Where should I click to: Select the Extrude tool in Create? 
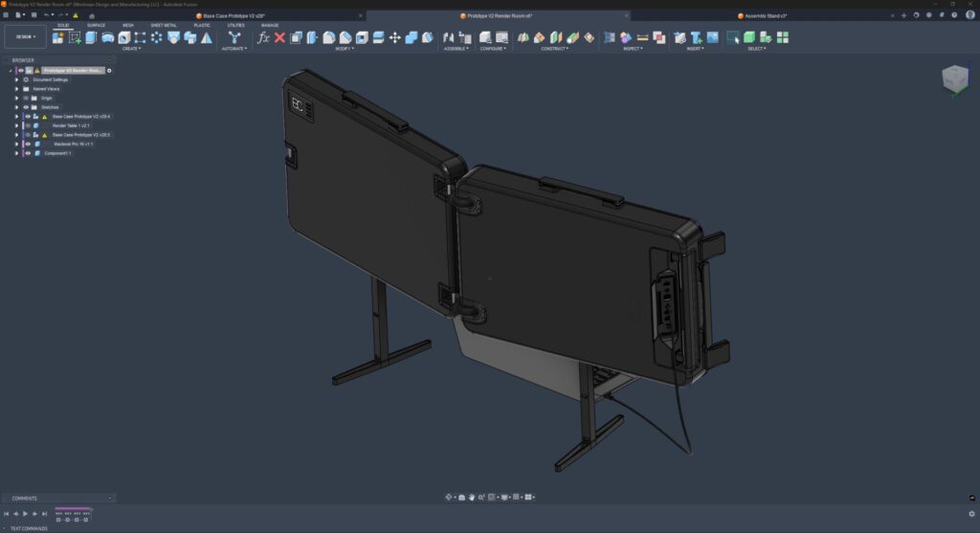coord(91,37)
